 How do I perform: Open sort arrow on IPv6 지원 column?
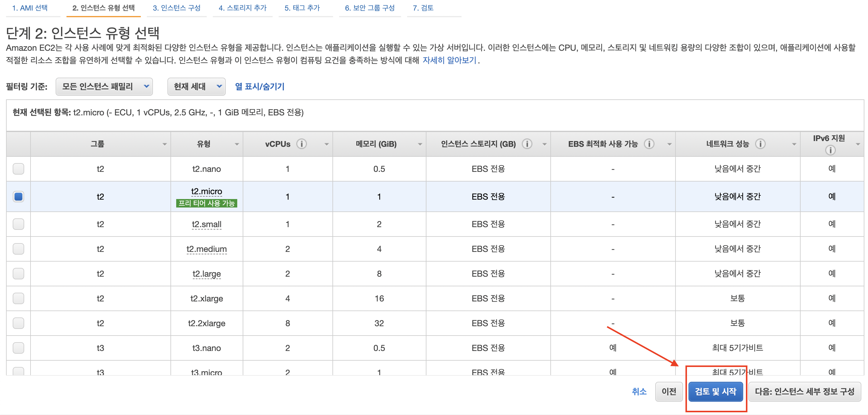[858, 144]
